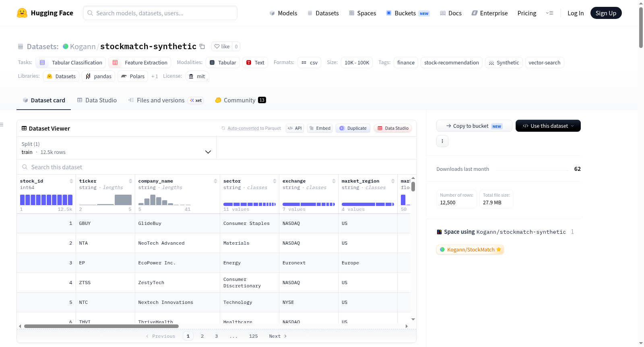The height and width of the screenshot is (347, 644).
Task: Click the Kogann user avatar dot
Action: [x=66, y=46]
